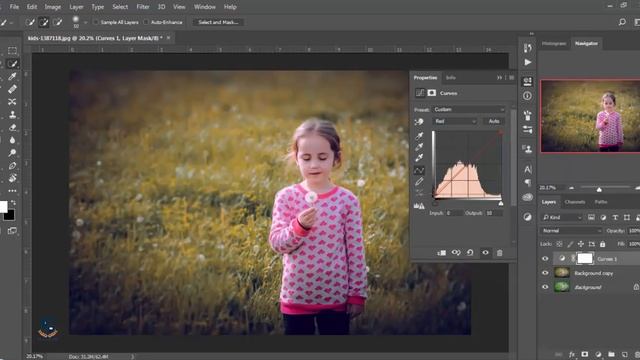The width and height of the screenshot is (640, 360).
Task: Pick the black point eyedropper in Curves
Action: (x=419, y=136)
